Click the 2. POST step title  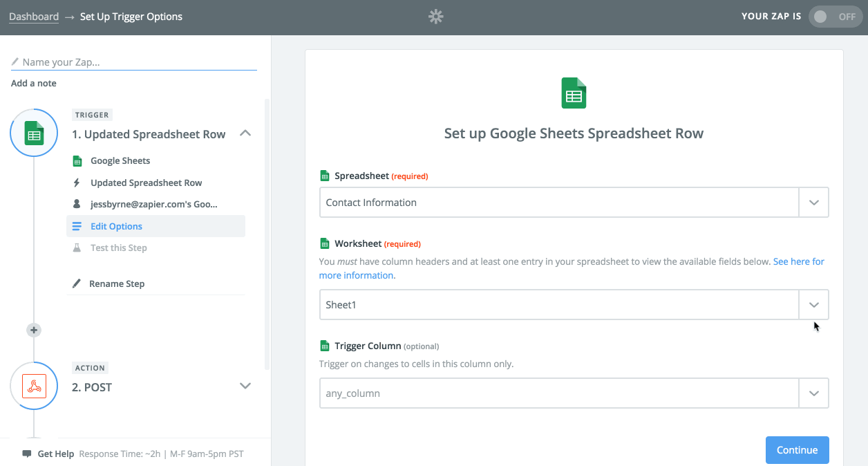92,387
